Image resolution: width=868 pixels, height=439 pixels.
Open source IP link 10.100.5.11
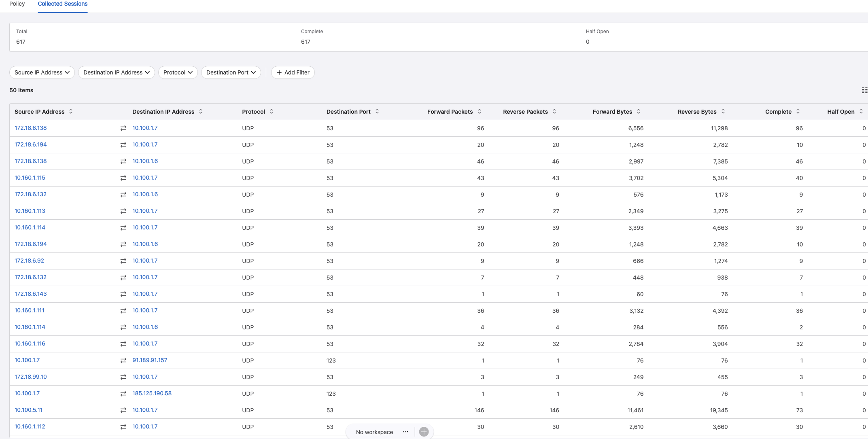(28, 410)
